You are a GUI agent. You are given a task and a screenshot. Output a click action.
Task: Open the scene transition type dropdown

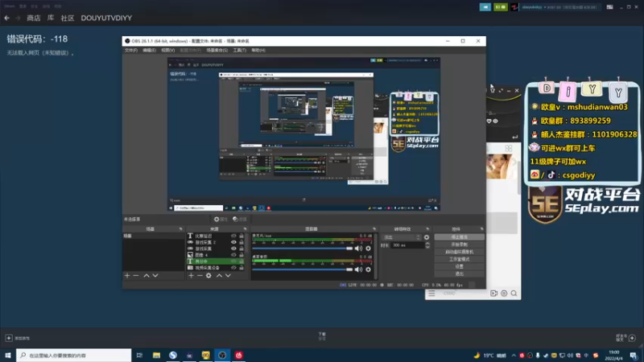pyautogui.click(x=402, y=237)
